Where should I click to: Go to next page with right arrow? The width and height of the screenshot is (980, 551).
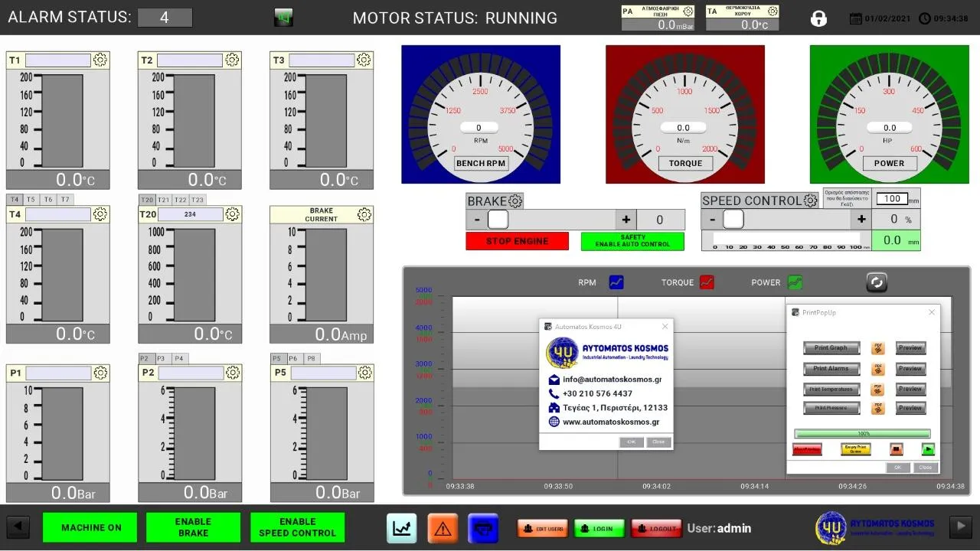[960, 527]
